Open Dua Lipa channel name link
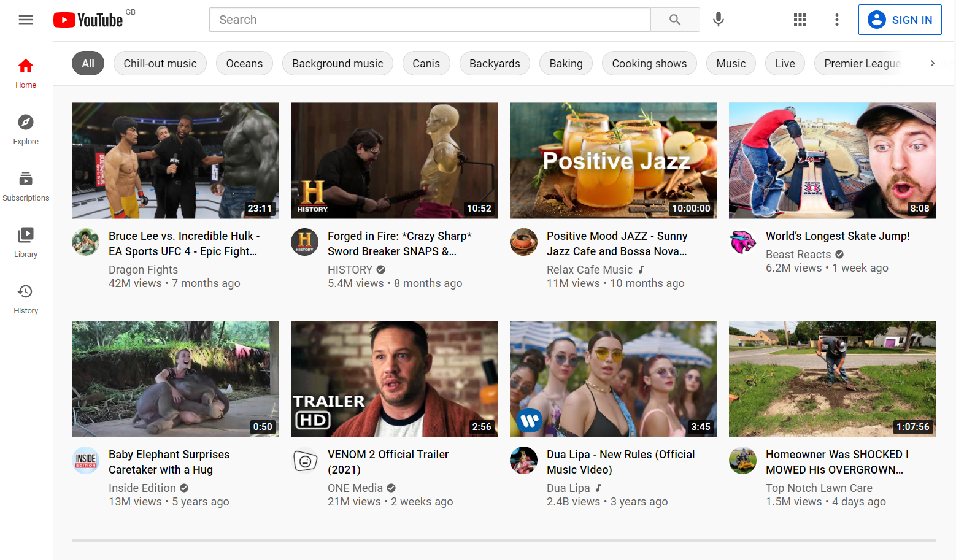 point(568,488)
